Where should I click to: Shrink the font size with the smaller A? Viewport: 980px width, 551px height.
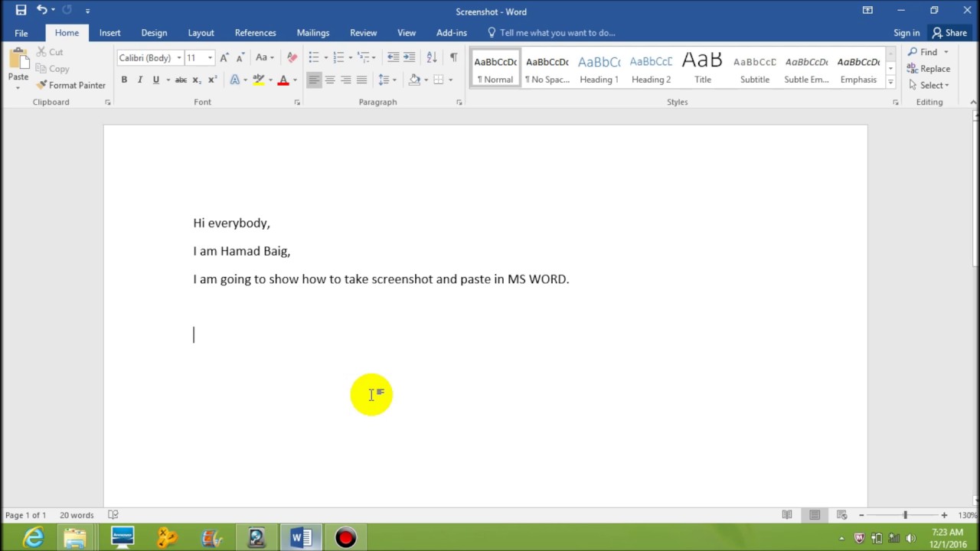240,57
